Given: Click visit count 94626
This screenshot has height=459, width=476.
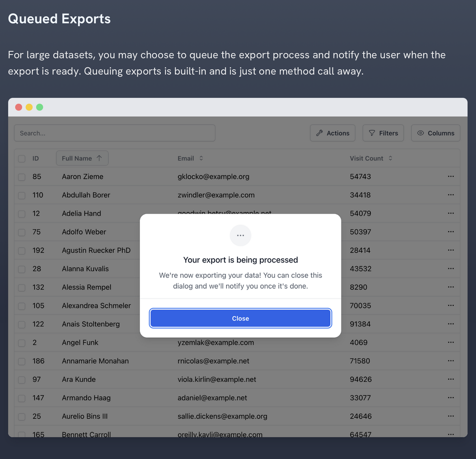Looking at the screenshot, I should pos(361,380).
